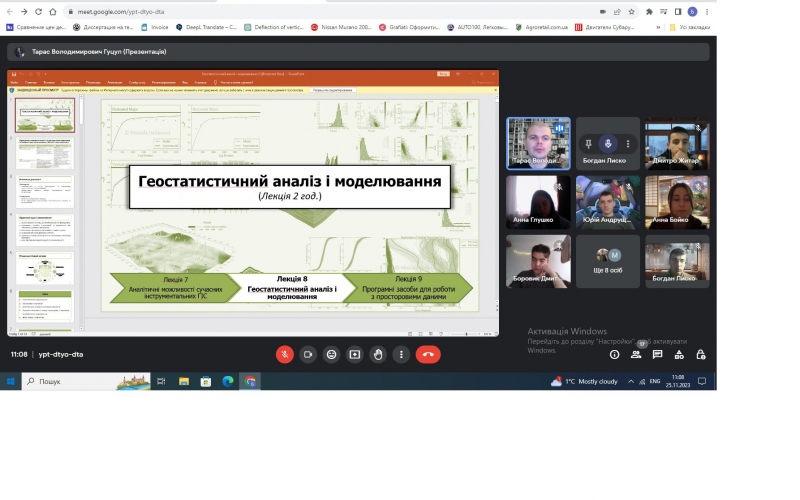800x500 pixels.
Task: Open Meet's more options three-dot menu
Action: 402,355
